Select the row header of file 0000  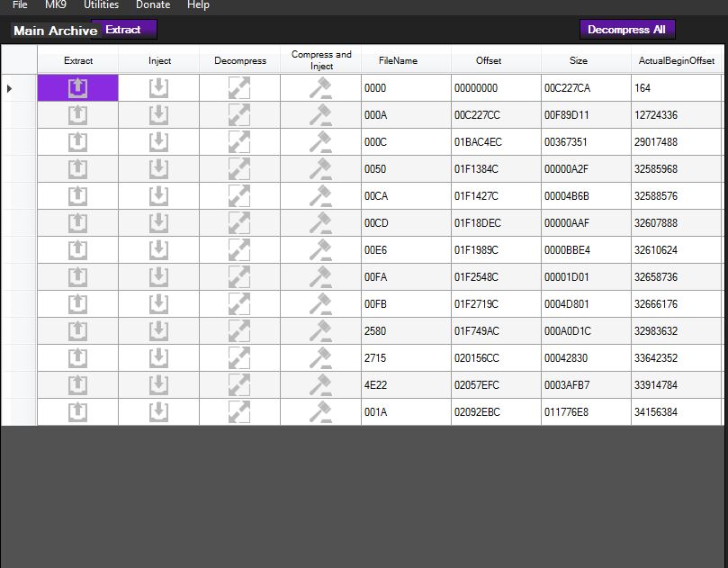pos(19,88)
